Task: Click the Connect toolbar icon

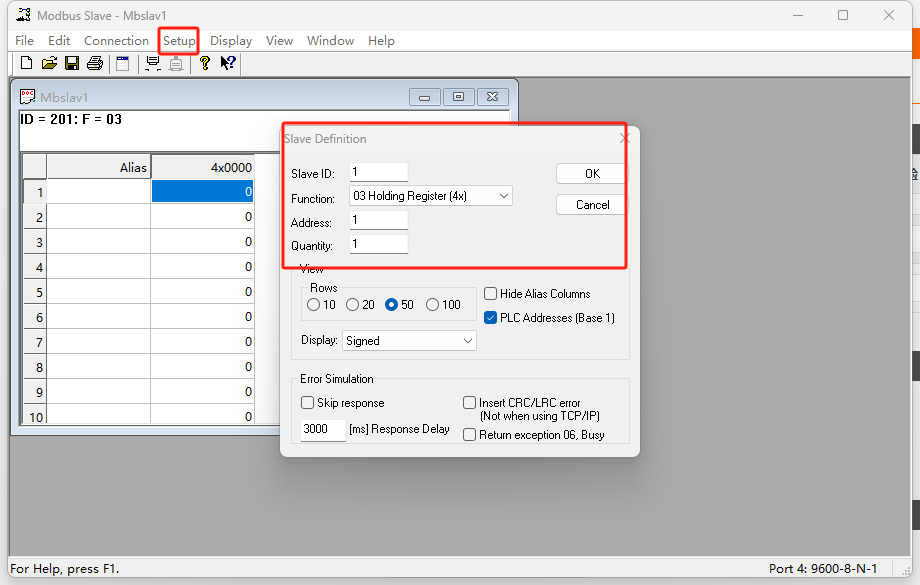Action: (x=153, y=63)
